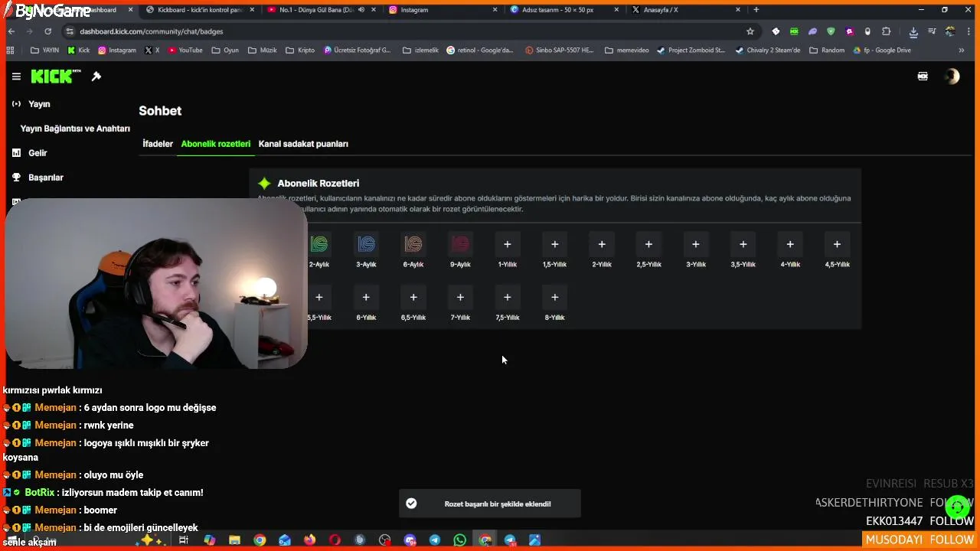Open the Kick hamburger menu

16,77
